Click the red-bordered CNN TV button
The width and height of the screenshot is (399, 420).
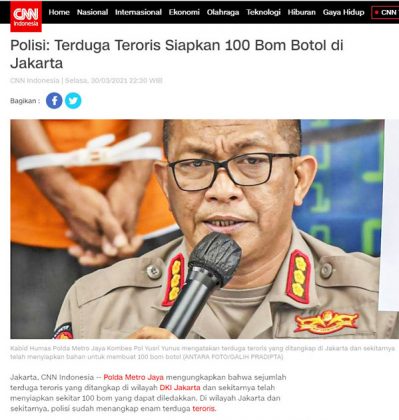385,13
